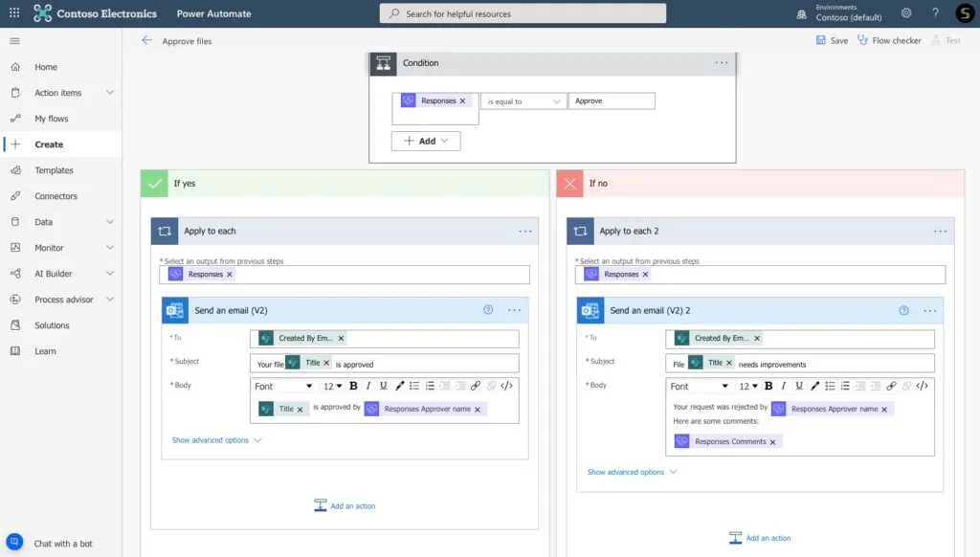Add an action under Apply to each 2
Viewport: 980px width, 557px height.
click(760, 538)
